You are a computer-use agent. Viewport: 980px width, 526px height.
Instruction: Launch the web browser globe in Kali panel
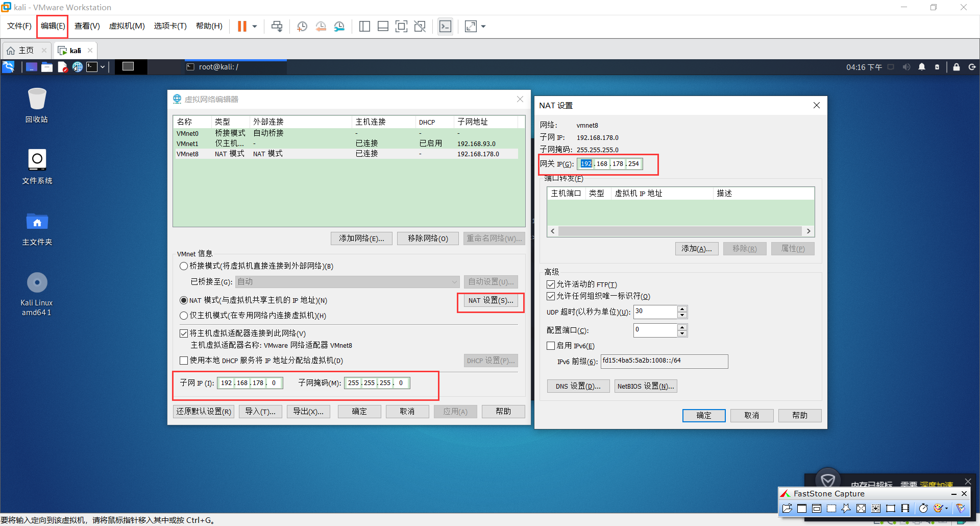point(77,67)
